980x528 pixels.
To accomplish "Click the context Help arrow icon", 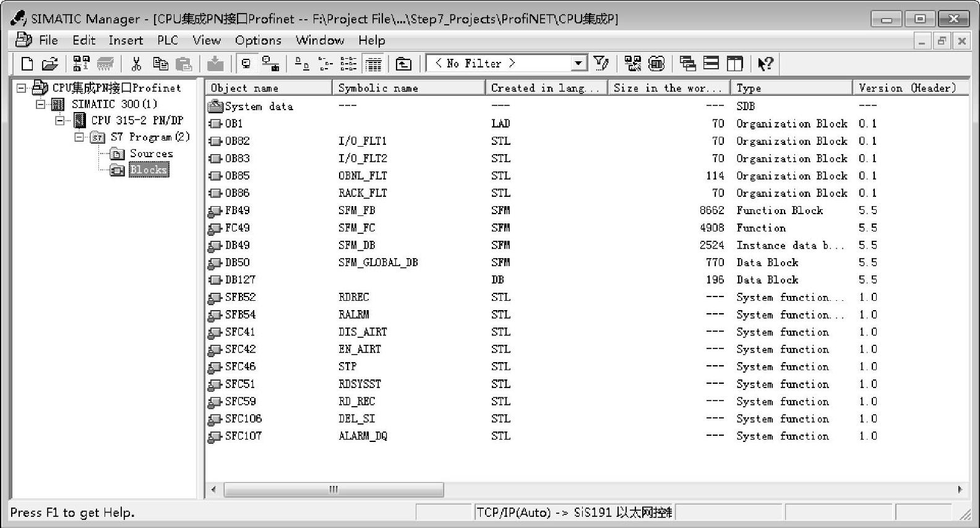I will pos(765,63).
